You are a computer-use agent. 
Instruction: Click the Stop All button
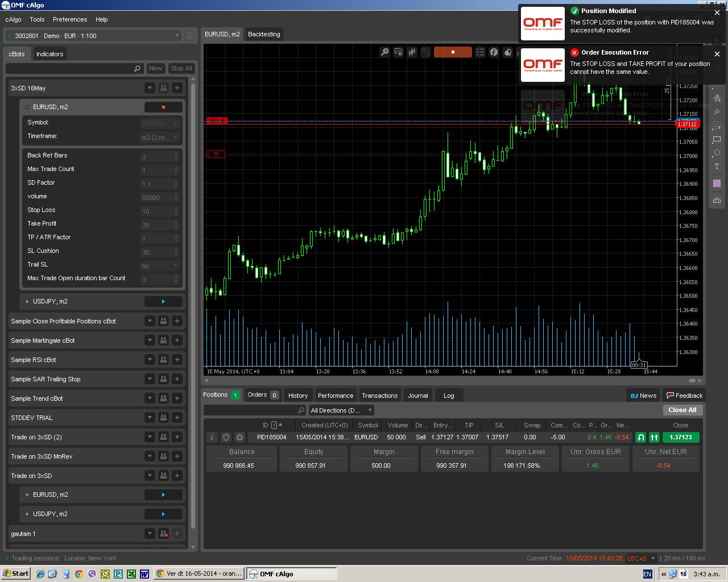(181, 68)
